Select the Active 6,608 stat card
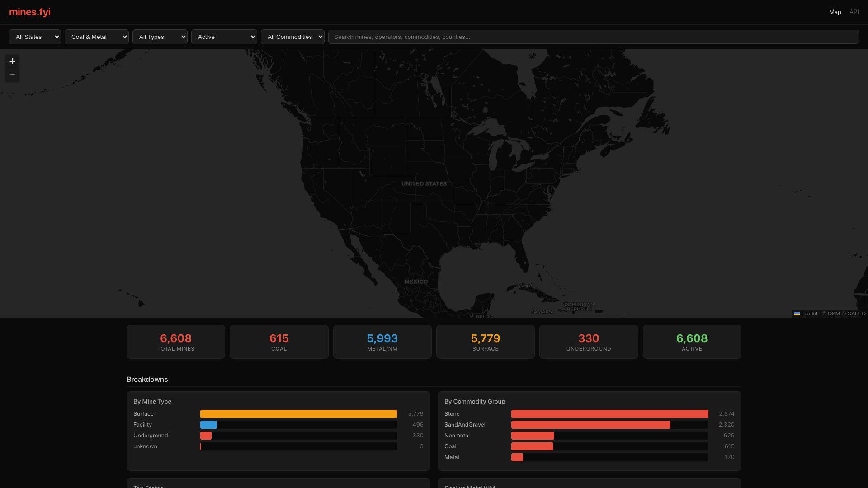 point(692,342)
